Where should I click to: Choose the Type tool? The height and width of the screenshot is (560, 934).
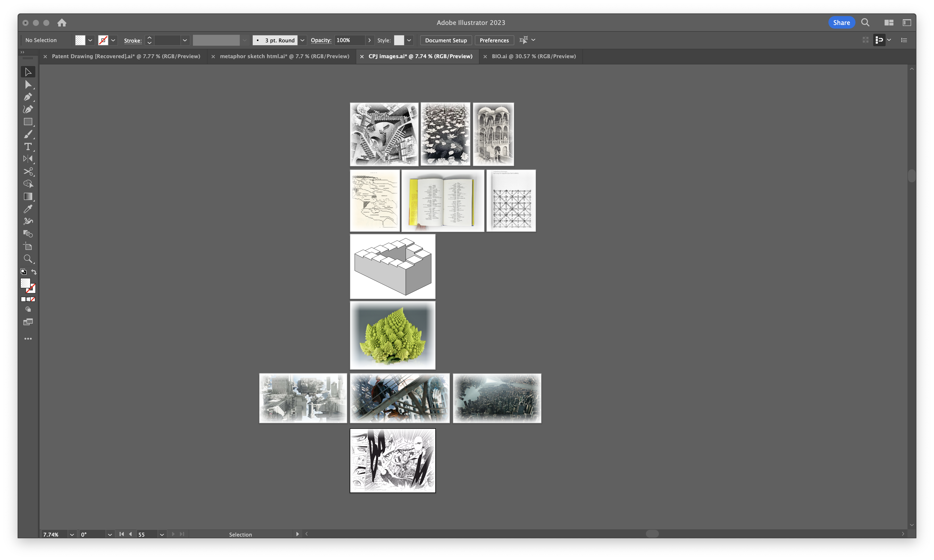click(x=28, y=147)
